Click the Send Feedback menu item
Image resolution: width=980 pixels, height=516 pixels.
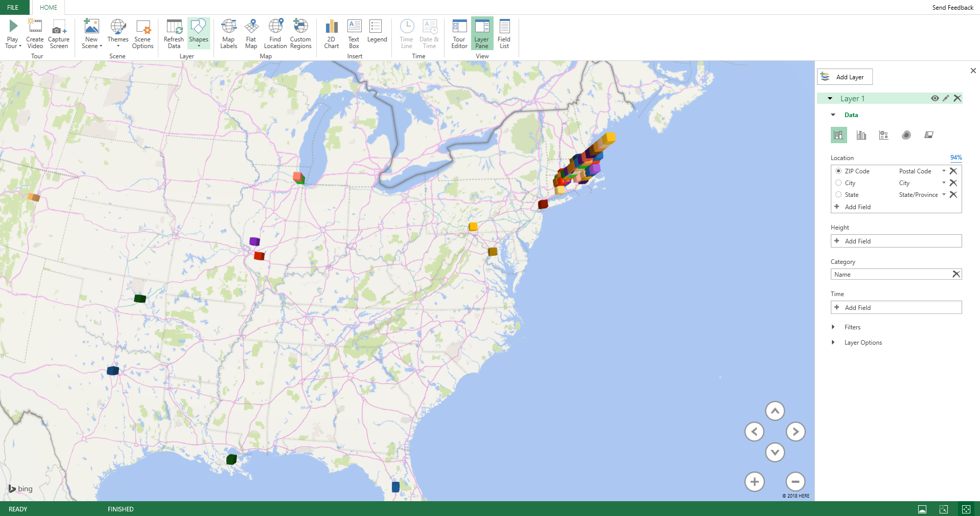952,7
